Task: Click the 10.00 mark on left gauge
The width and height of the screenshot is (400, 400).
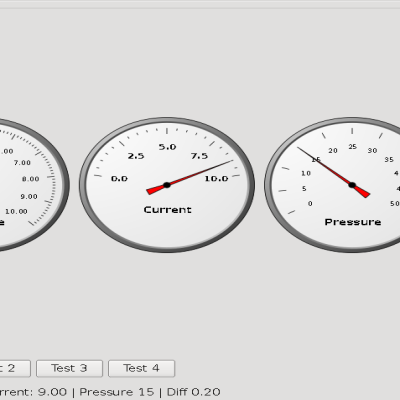Action: pos(16,211)
